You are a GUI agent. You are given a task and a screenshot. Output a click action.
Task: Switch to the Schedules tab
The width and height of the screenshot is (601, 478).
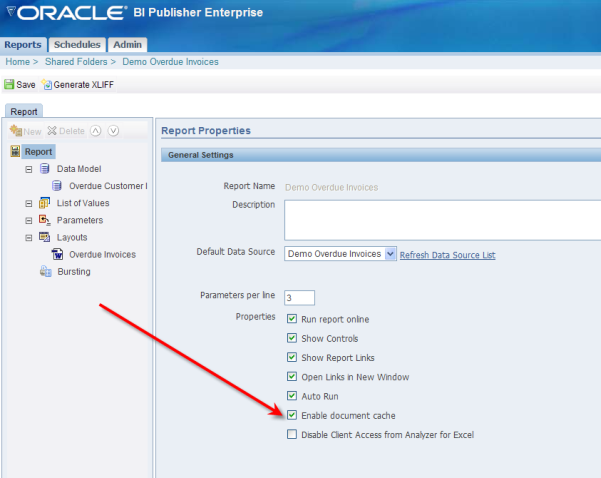coord(77,44)
